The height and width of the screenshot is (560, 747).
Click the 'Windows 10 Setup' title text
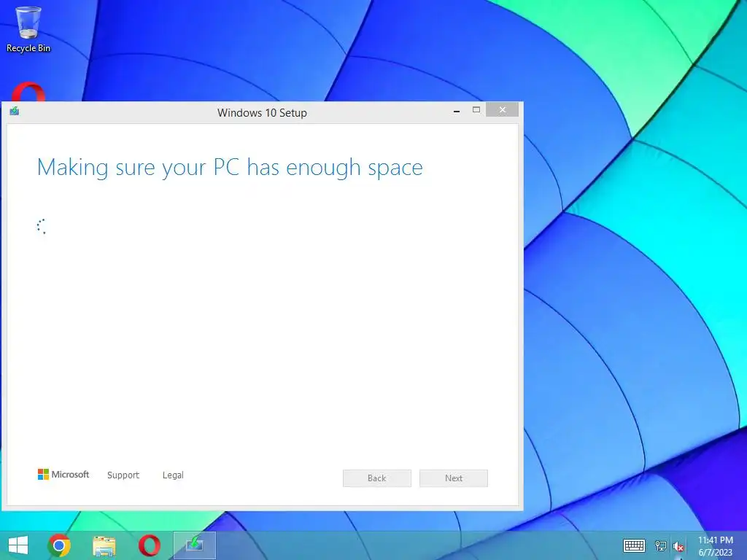point(262,113)
